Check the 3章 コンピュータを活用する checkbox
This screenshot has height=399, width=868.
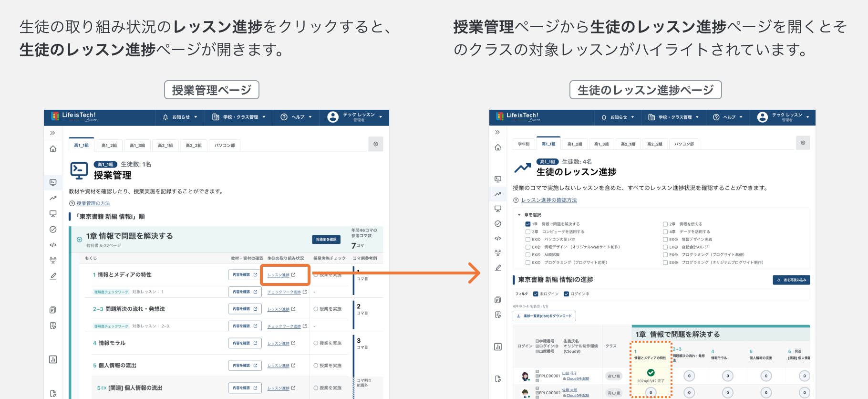click(x=528, y=231)
